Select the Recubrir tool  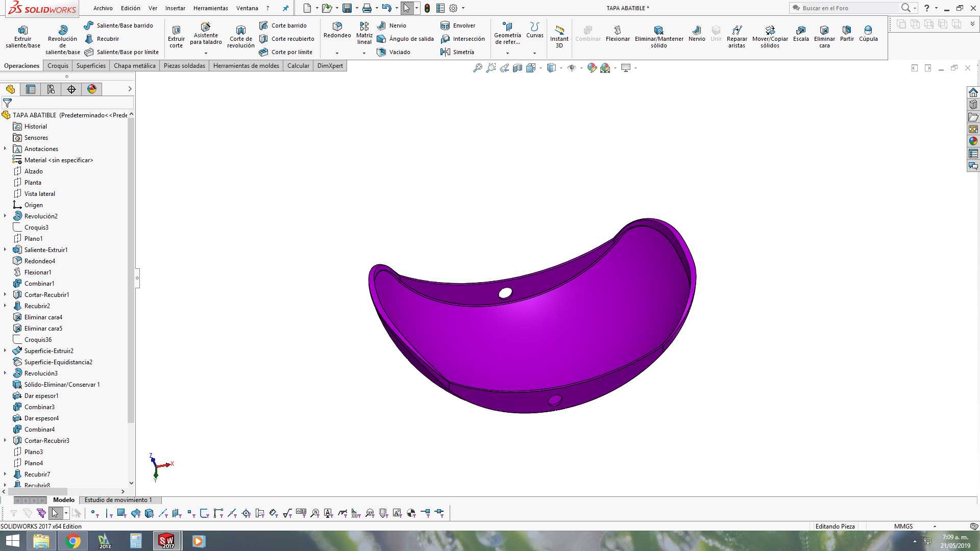102,39
